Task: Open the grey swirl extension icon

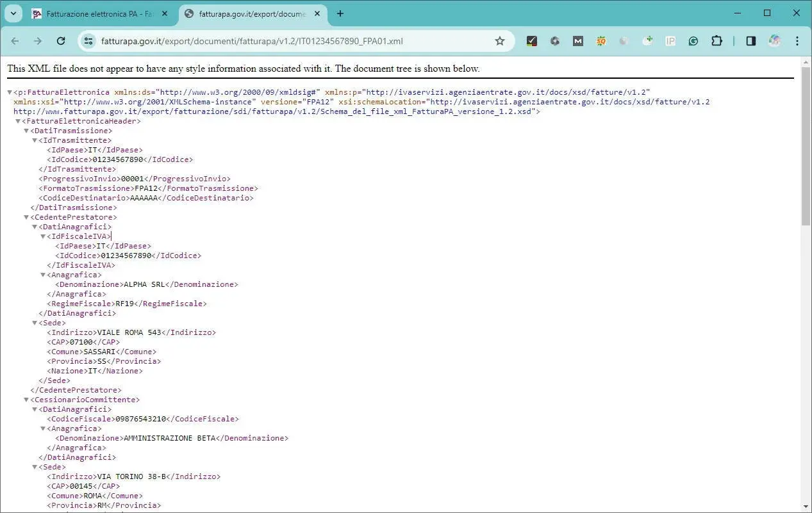Action: [555, 41]
